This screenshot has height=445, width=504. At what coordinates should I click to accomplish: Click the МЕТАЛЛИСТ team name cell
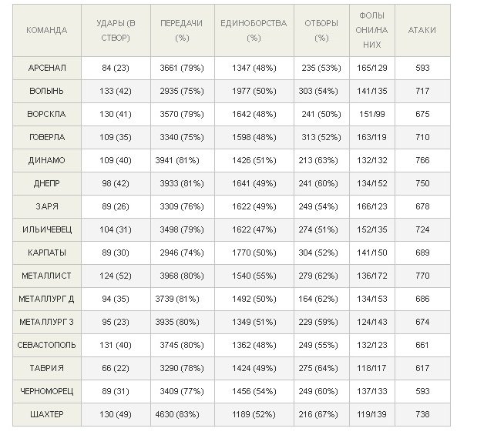coord(47,276)
